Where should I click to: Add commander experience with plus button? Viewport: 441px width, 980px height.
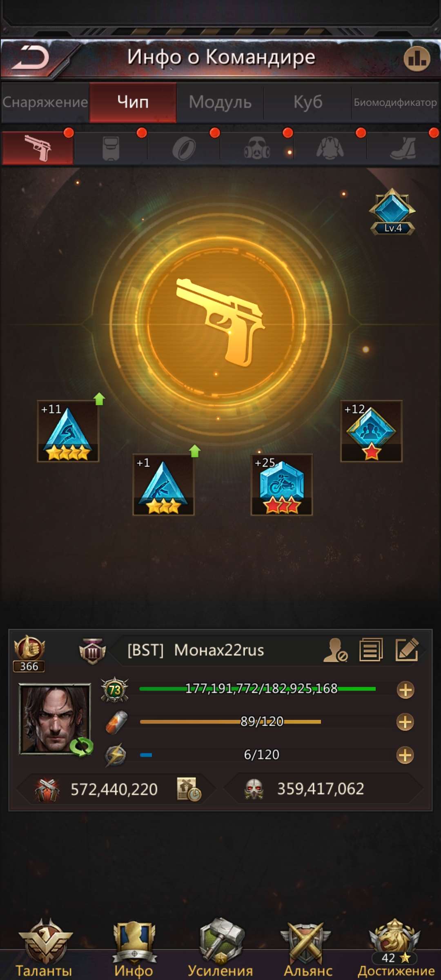405,690
